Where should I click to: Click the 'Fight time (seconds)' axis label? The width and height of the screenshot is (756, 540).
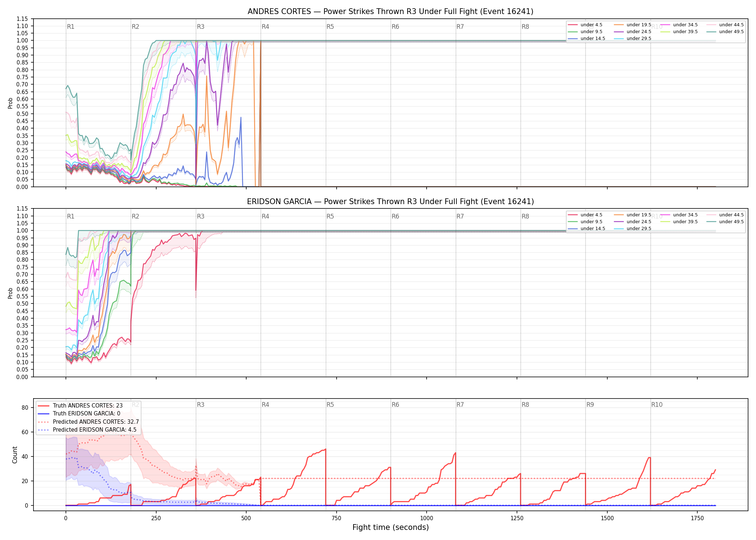coord(391,527)
